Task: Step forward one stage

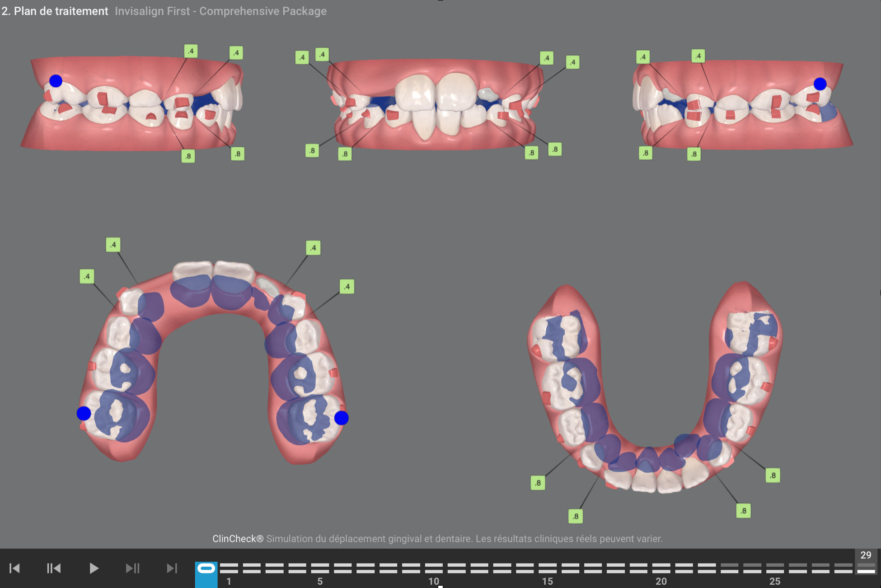Action: pyautogui.click(x=132, y=568)
